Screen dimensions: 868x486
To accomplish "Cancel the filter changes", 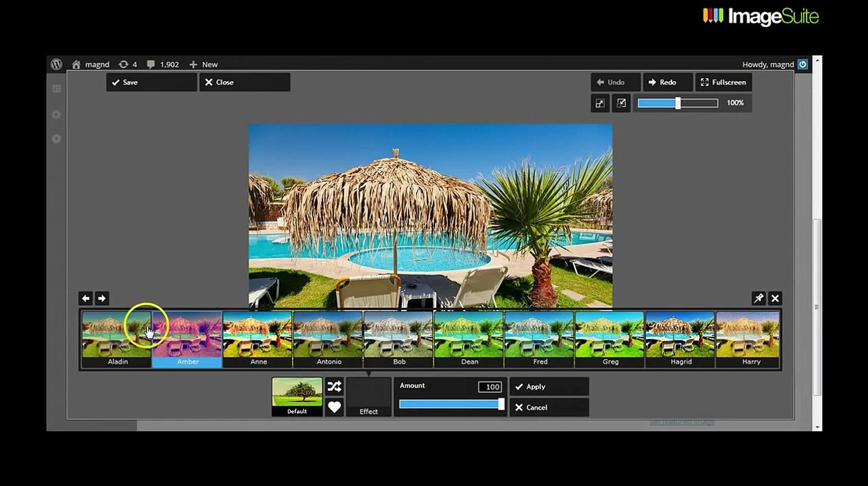I will 549,408.
